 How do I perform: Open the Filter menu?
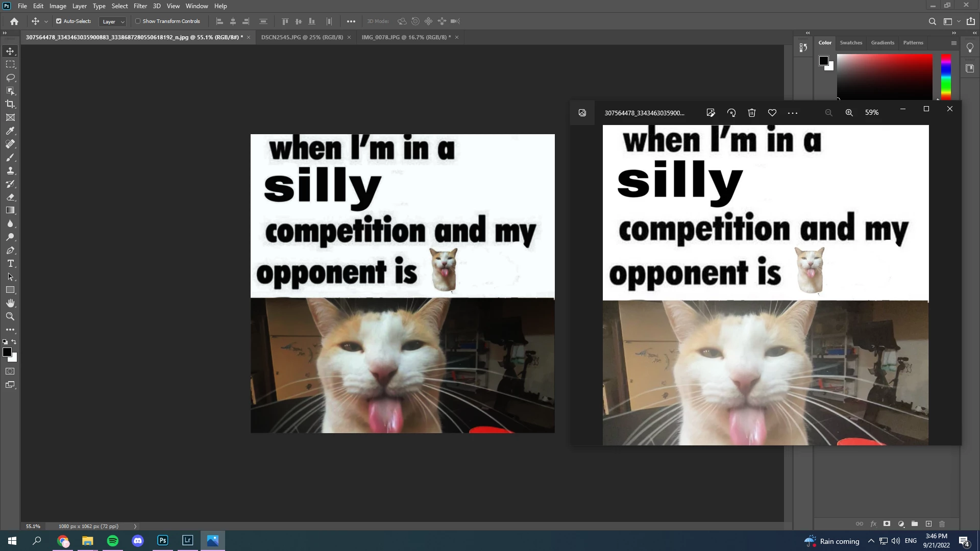point(140,6)
